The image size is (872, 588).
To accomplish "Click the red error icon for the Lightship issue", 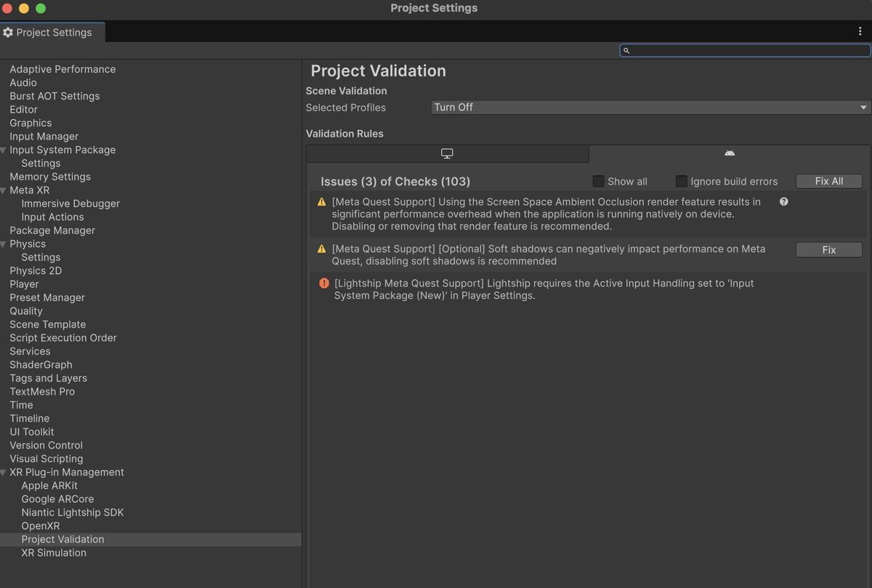I will [324, 283].
